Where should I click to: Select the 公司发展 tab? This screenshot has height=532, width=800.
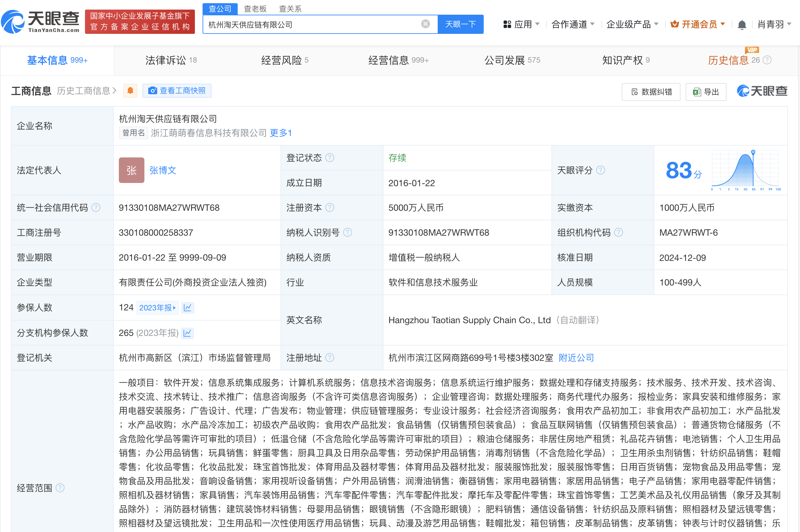click(512, 60)
